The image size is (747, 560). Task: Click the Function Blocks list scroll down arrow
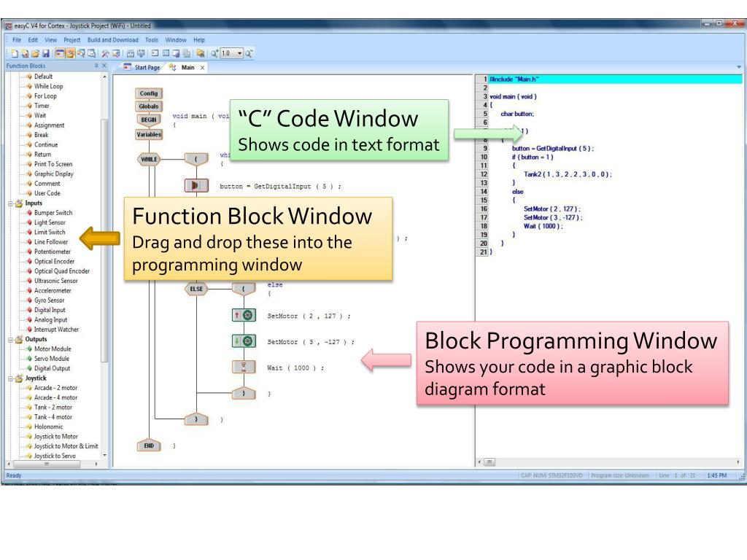coord(104,456)
